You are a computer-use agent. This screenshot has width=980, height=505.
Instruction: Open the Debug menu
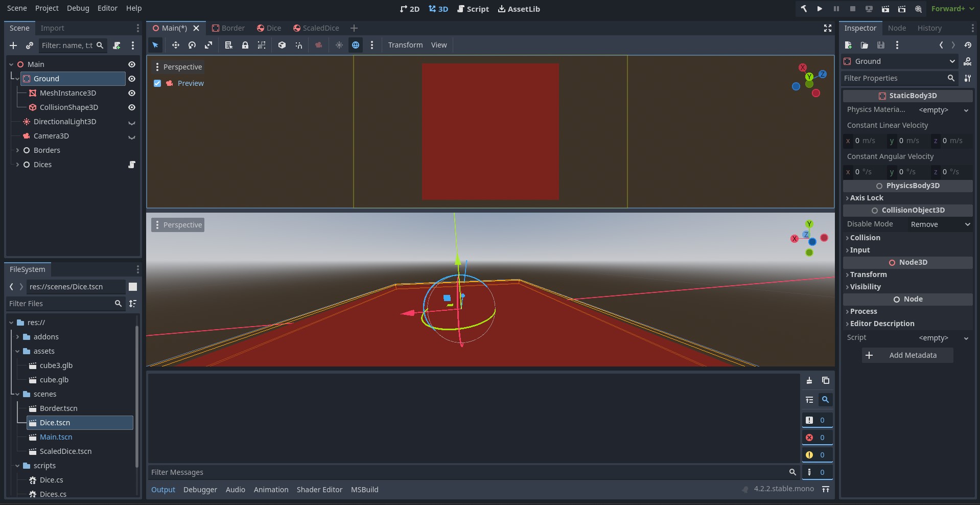(78, 8)
